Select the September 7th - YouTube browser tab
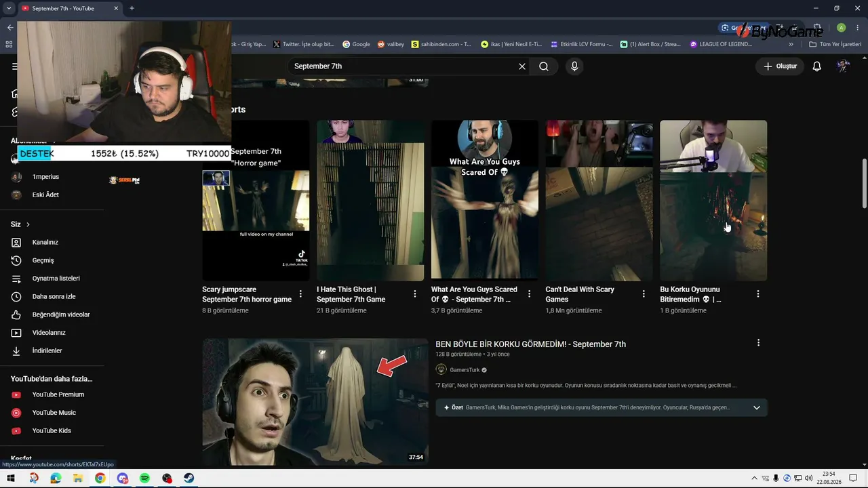 (x=68, y=8)
